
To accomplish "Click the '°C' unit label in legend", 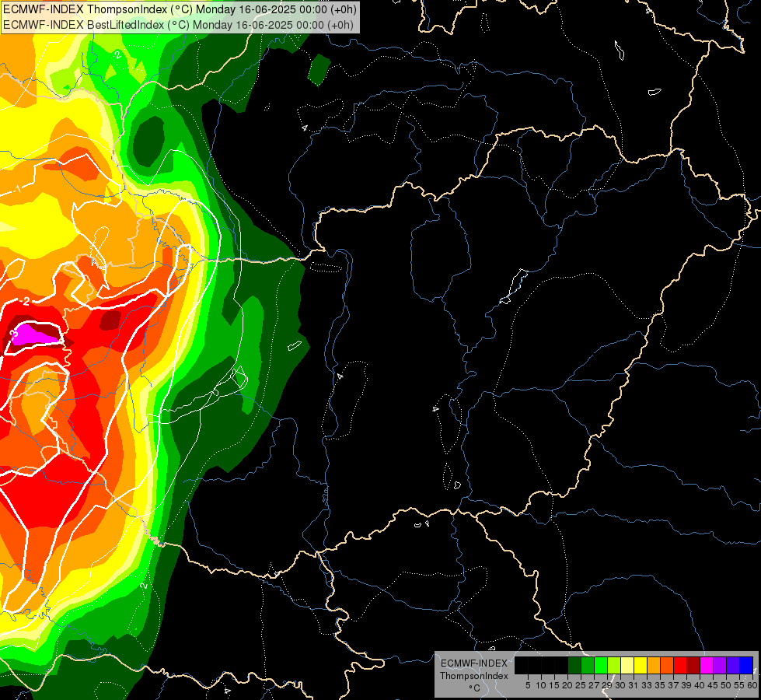I will tap(474, 688).
